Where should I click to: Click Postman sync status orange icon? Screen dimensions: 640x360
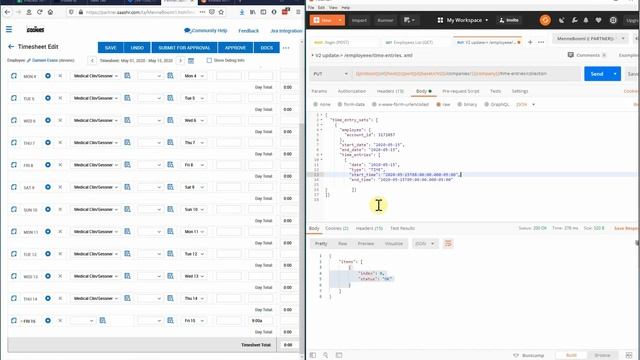(545, 20)
